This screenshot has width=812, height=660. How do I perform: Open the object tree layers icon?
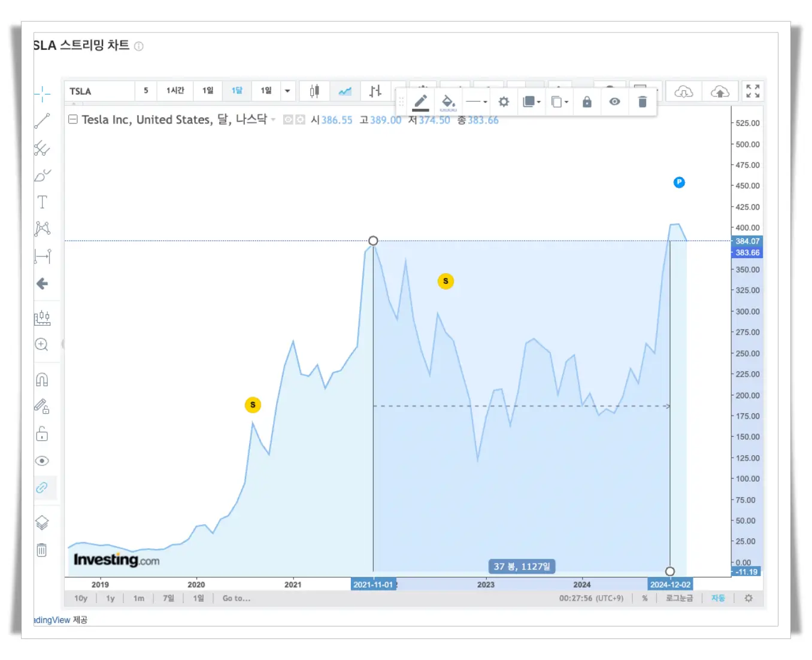pyautogui.click(x=42, y=523)
